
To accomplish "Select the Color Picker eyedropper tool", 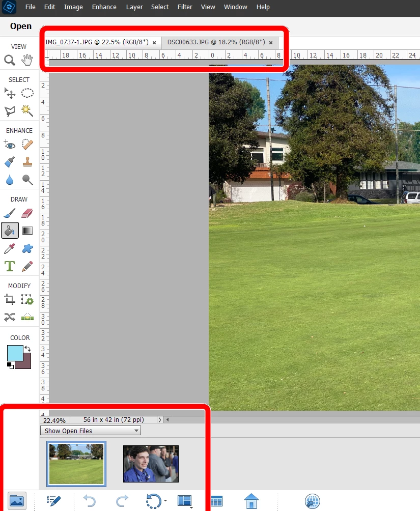I will (x=10, y=249).
